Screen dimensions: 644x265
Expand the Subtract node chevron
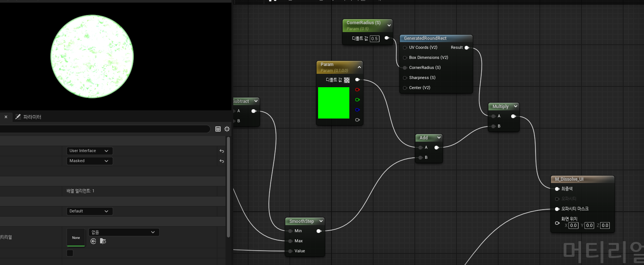[x=256, y=101]
